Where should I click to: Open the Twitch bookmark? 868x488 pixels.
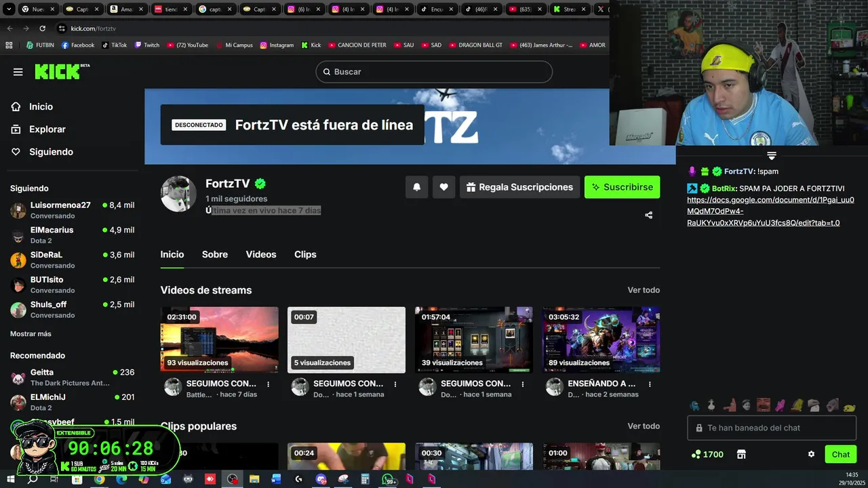[x=147, y=45]
